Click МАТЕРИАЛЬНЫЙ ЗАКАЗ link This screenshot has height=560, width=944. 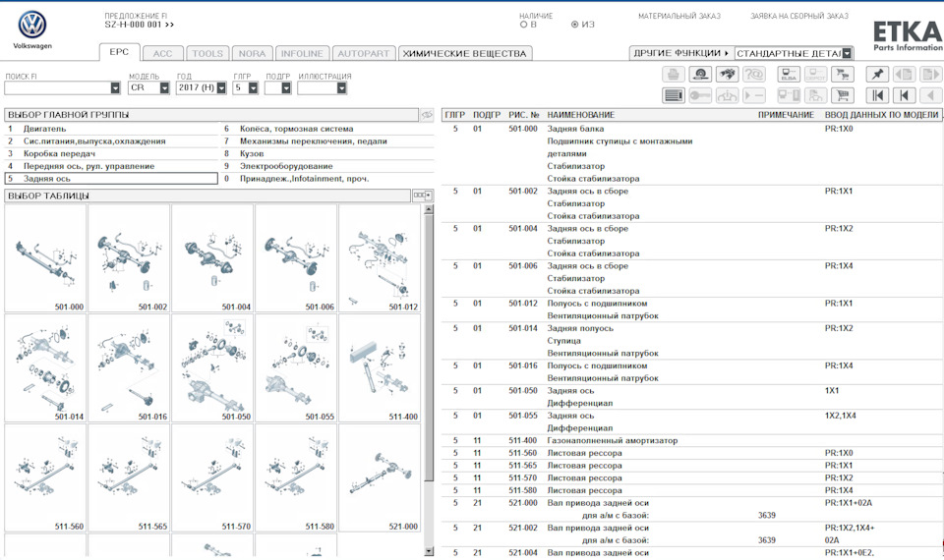pyautogui.click(x=679, y=17)
